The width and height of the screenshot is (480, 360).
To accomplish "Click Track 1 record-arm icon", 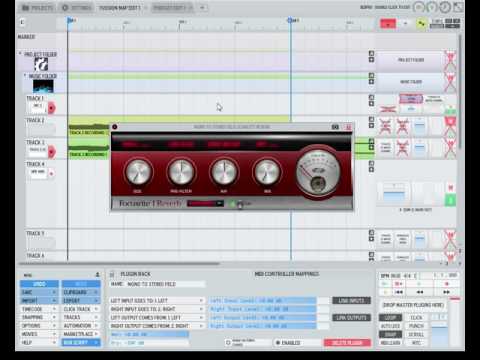I will tap(51, 108).
